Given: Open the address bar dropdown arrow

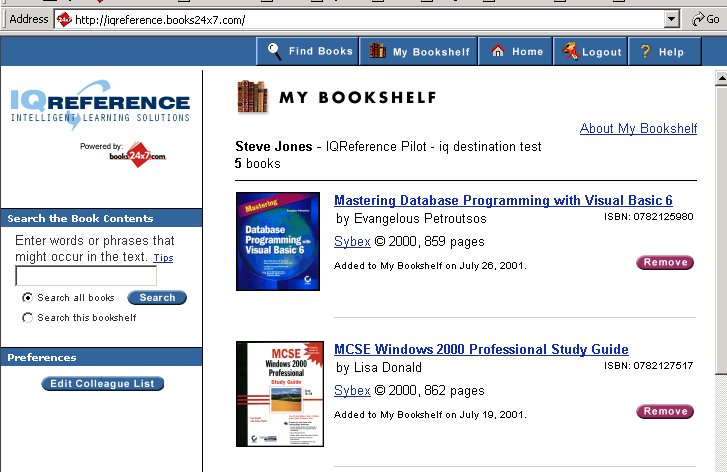Looking at the screenshot, I should point(671,19).
